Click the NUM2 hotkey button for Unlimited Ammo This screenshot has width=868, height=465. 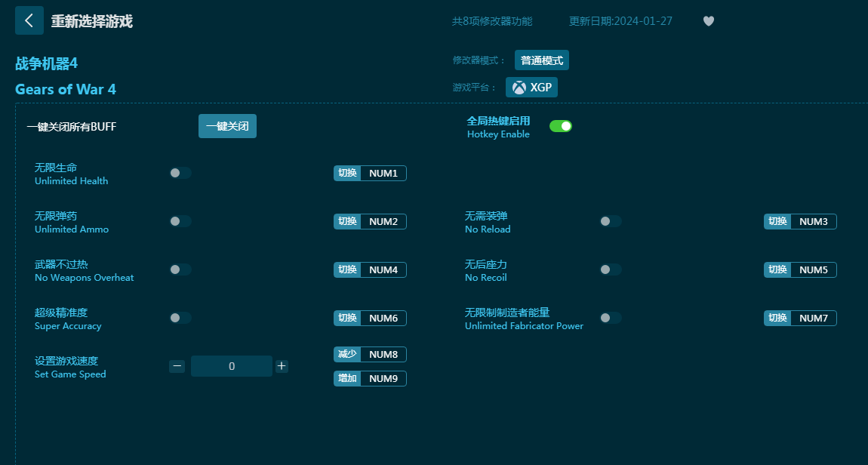(370, 221)
